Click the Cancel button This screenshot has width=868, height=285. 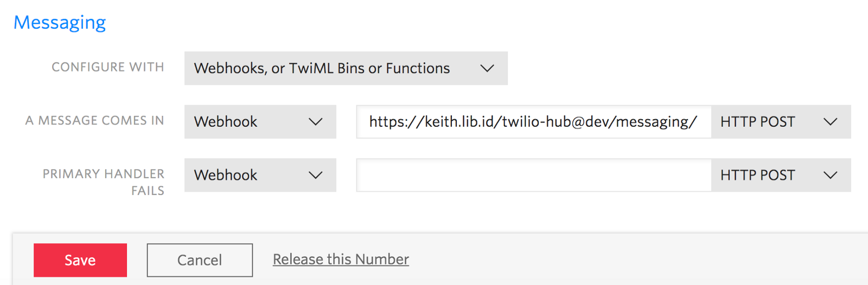200,260
